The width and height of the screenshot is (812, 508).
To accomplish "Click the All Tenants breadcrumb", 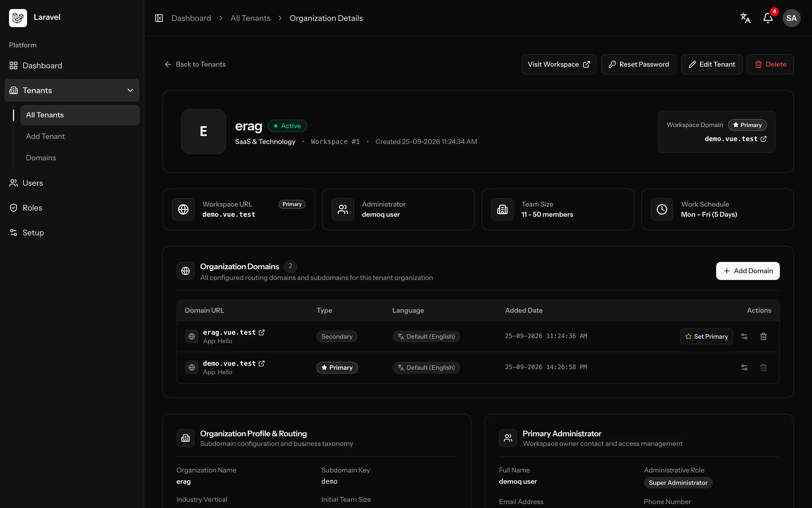I will [x=250, y=18].
